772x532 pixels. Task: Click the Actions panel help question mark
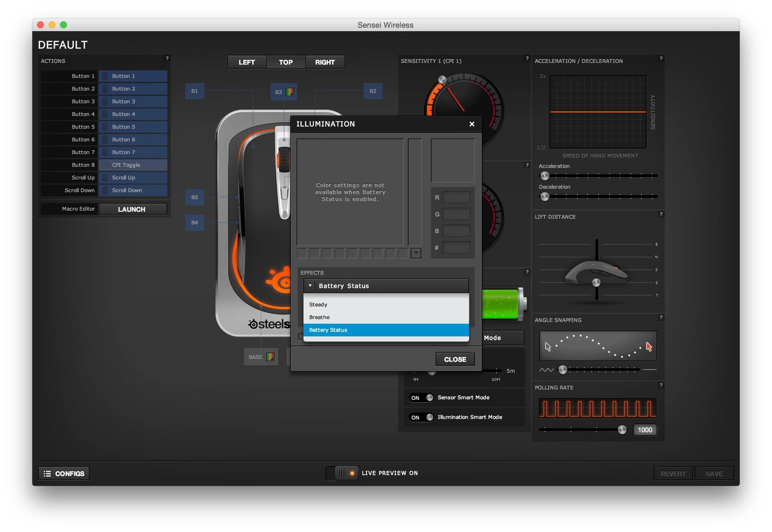167,58
